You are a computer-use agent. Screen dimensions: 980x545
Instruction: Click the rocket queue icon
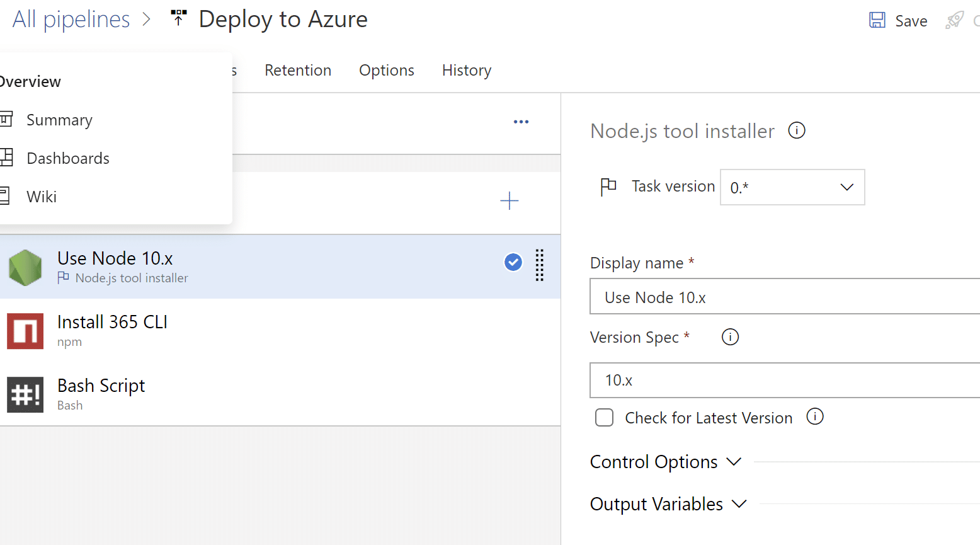pyautogui.click(x=954, y=20)
